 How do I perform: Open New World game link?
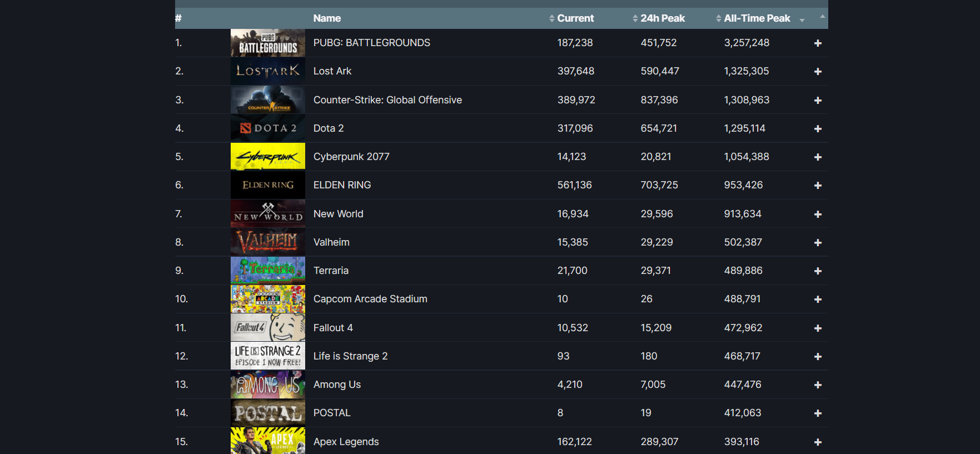[x=338, y=214]
